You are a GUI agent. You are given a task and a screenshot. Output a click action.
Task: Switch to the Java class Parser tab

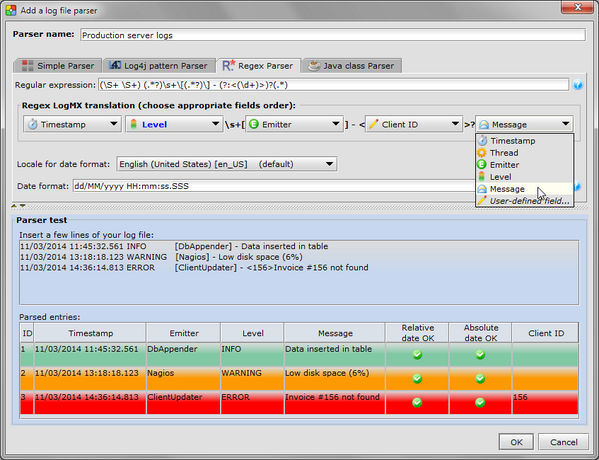coord(351,66)
